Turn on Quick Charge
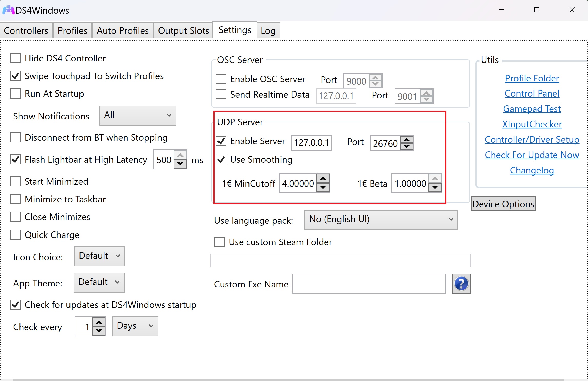 point(15,235)
